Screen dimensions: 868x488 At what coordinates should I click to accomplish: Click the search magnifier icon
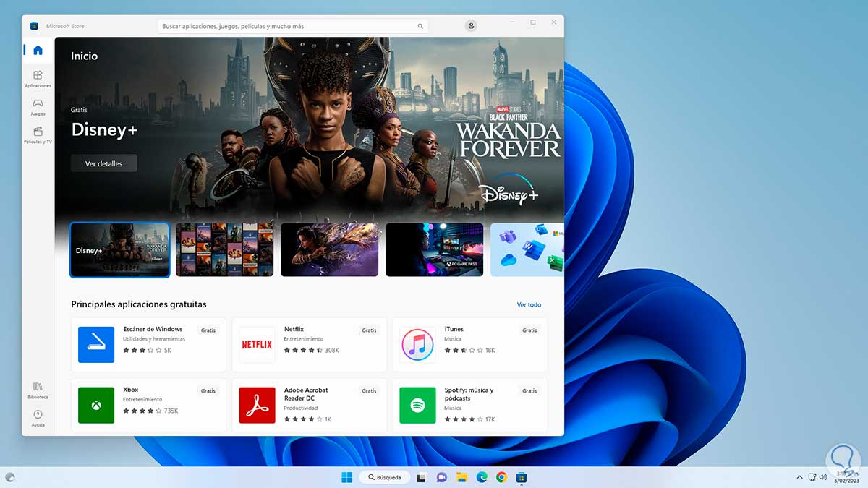420,26
